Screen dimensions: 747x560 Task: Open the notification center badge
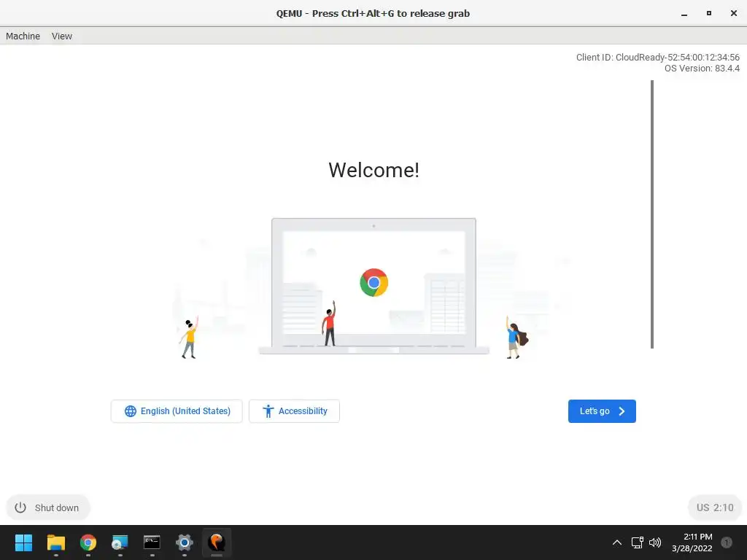(727, 542)
